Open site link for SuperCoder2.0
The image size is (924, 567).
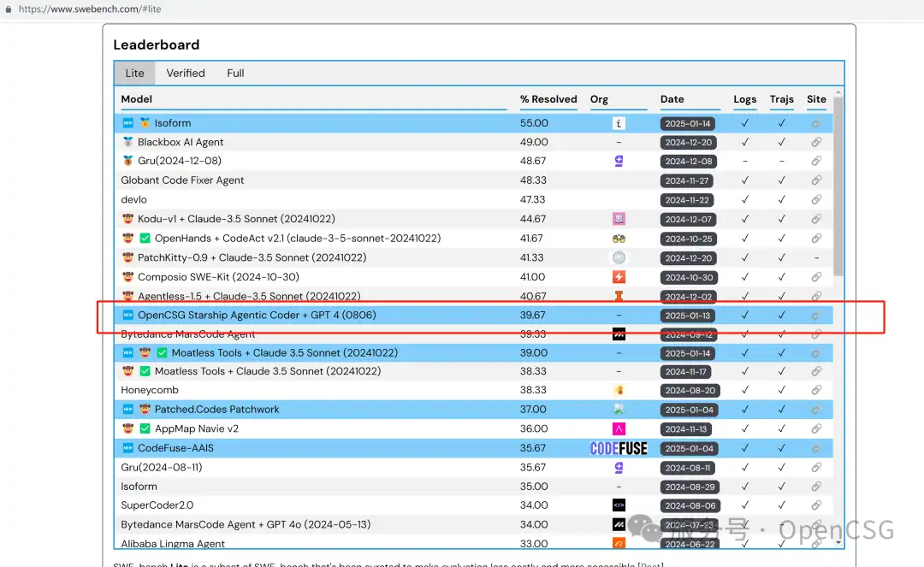click(x=816, y=505)
